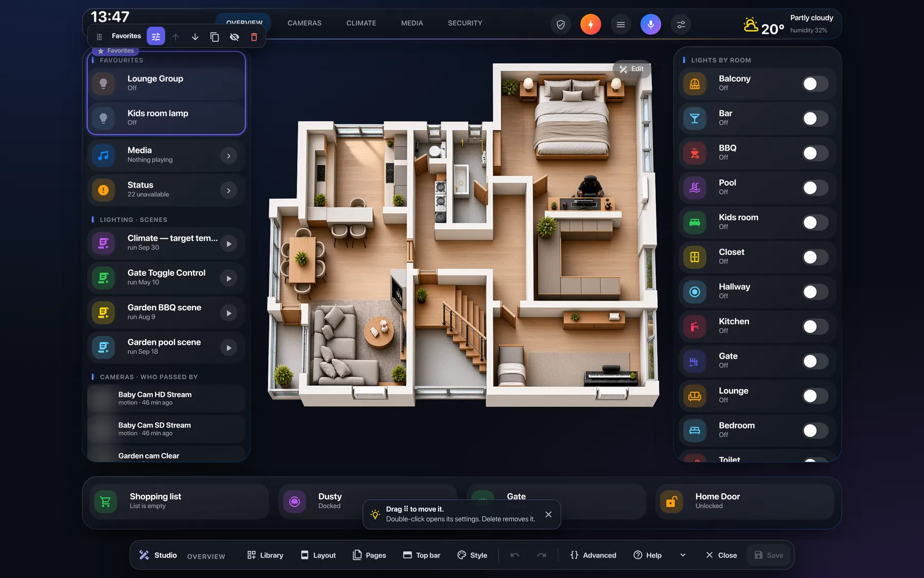Click the delete trash icon in Favorites toolbar

click(x=254, y=37)
